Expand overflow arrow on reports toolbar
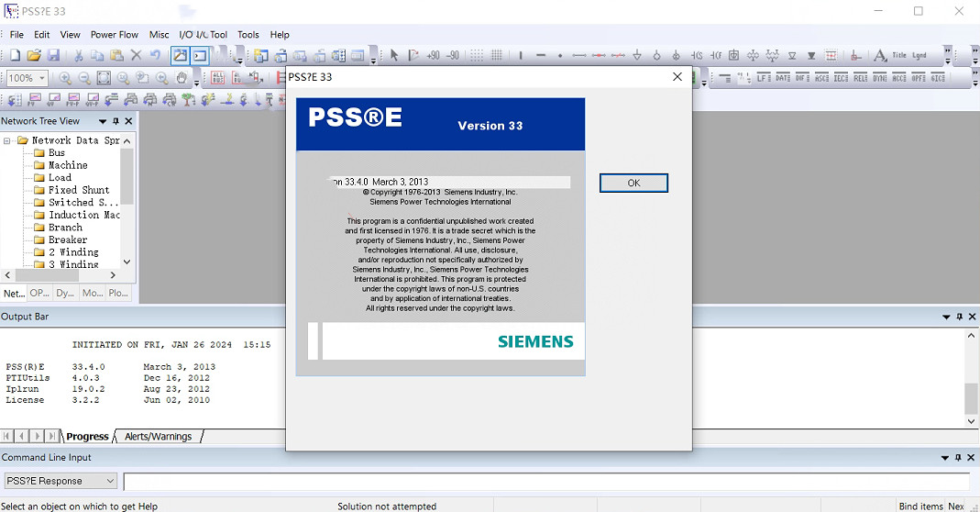The image size is (980, 512). (975, 78)
